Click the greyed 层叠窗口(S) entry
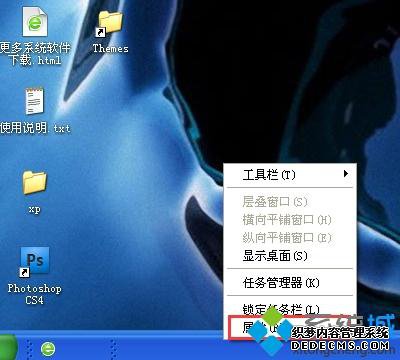This screenshot has width=400, height=360. click(289, 201)
